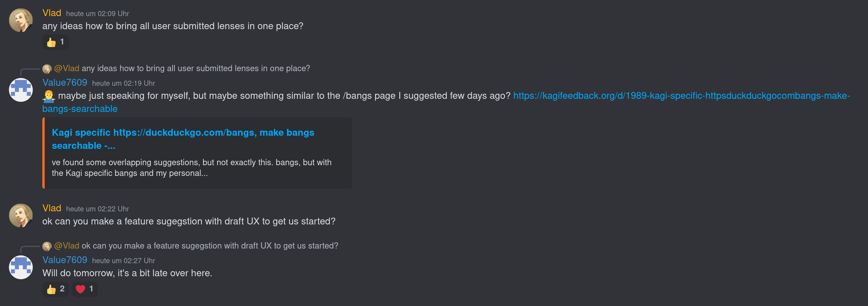Click the Vlad username at 02:09

coord(52,13)
